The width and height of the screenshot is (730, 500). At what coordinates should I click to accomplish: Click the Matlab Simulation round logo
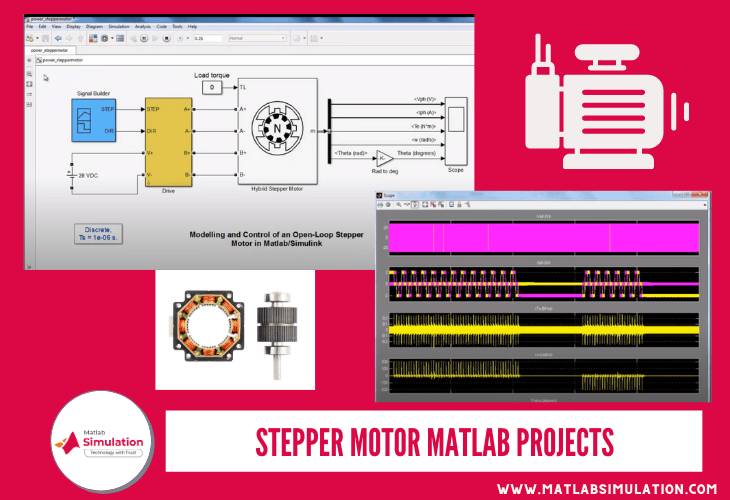point(102,441)
